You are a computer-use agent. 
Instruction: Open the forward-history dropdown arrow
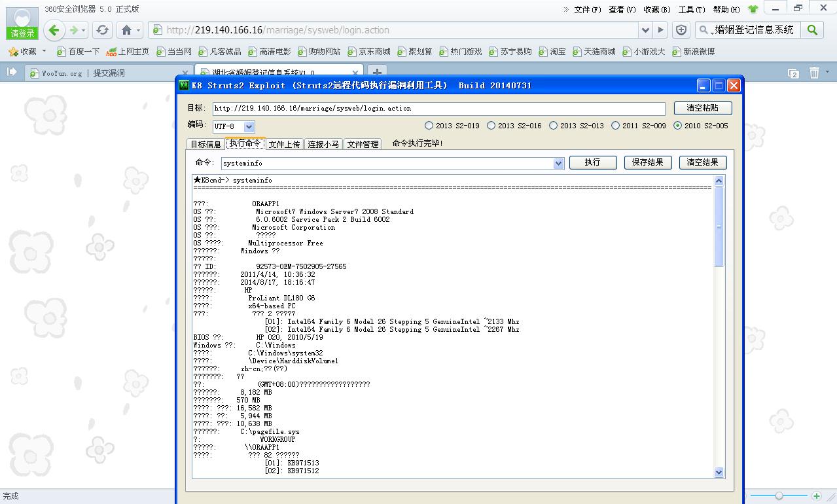[x=84, y=30]
